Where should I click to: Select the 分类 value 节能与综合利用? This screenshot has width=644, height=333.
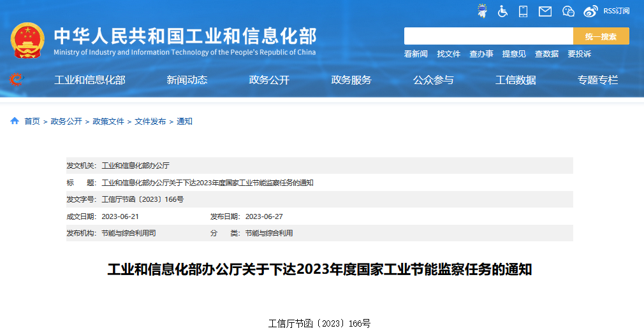[x=269, y=233]
